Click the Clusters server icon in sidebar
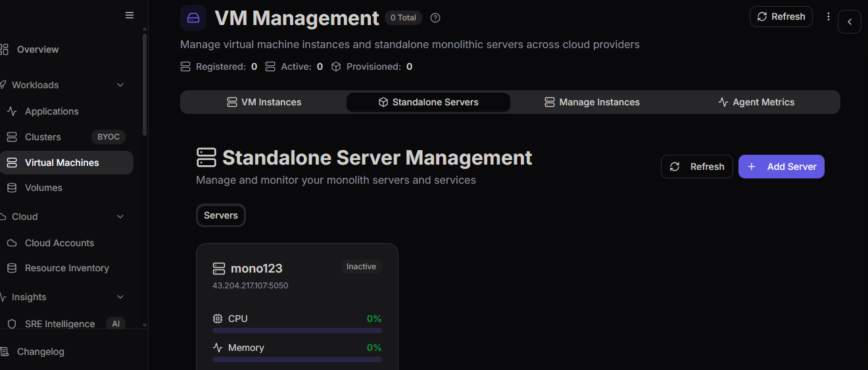The width and height of the screenshot is (868, 370). 12,137
